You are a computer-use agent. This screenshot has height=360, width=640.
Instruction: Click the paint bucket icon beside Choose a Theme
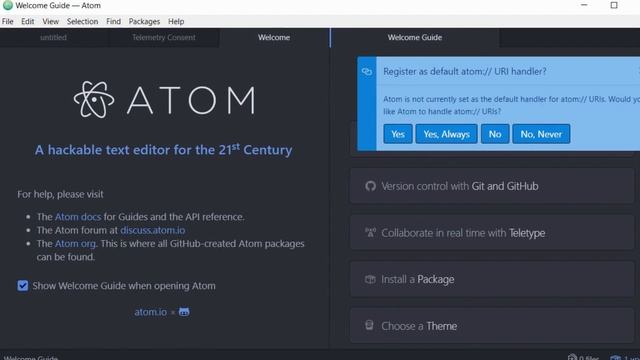(369, 325)
